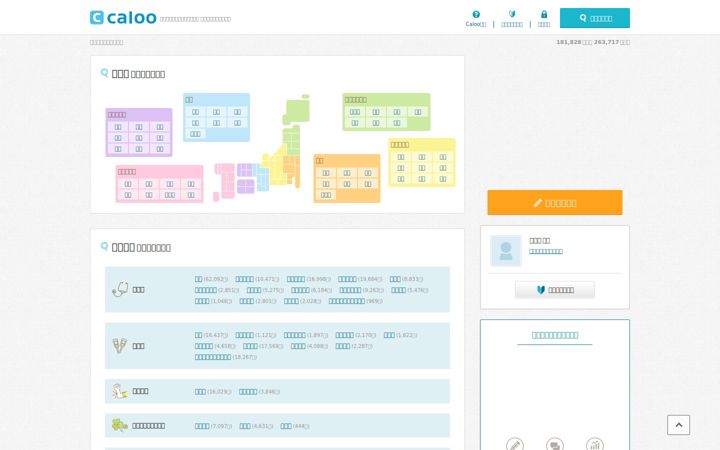Click the long category link with count 969
Image resolution: width=720 pixels, height=450 pixels.
pyautogui.click(x=347, y=301)
